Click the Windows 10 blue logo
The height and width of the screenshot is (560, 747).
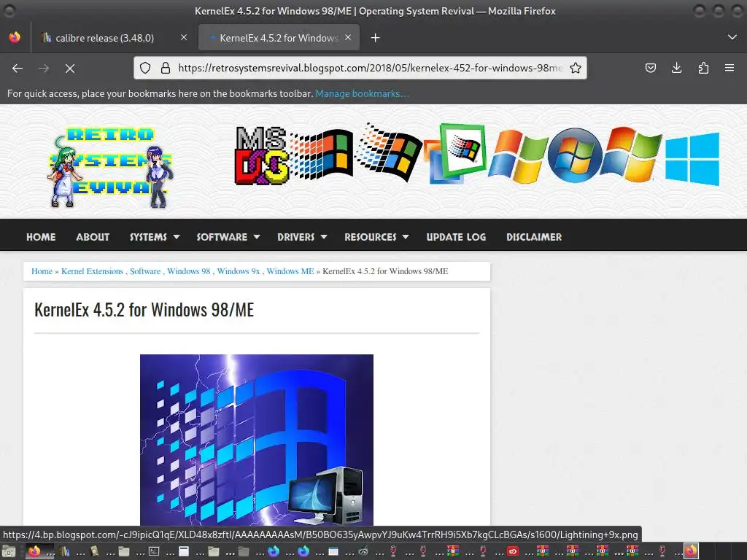tap(692, 159)
